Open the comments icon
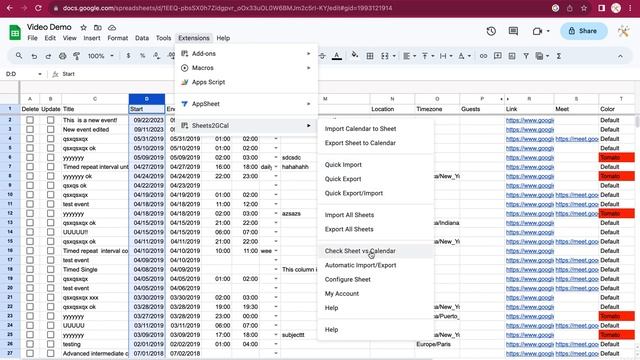 tap(513, 31)
